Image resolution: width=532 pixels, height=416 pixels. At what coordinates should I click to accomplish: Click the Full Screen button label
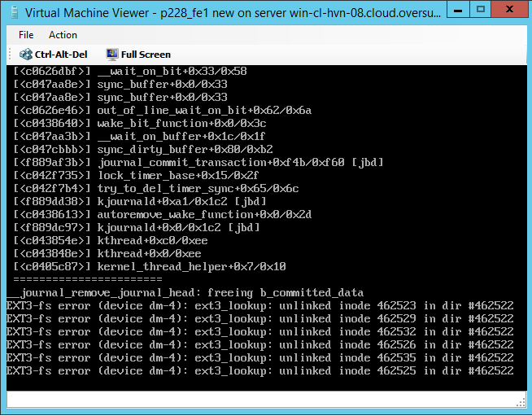(146, 55)
